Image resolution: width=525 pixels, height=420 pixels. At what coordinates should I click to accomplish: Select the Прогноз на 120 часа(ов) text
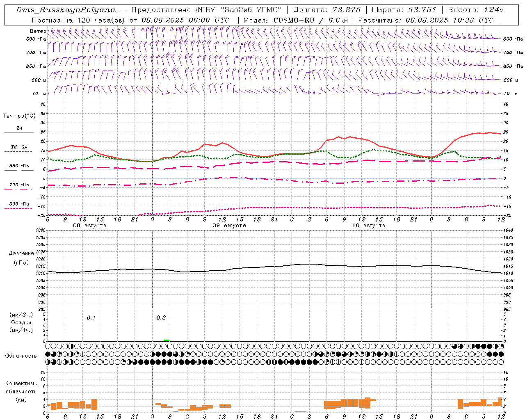(x=79, y=20)
